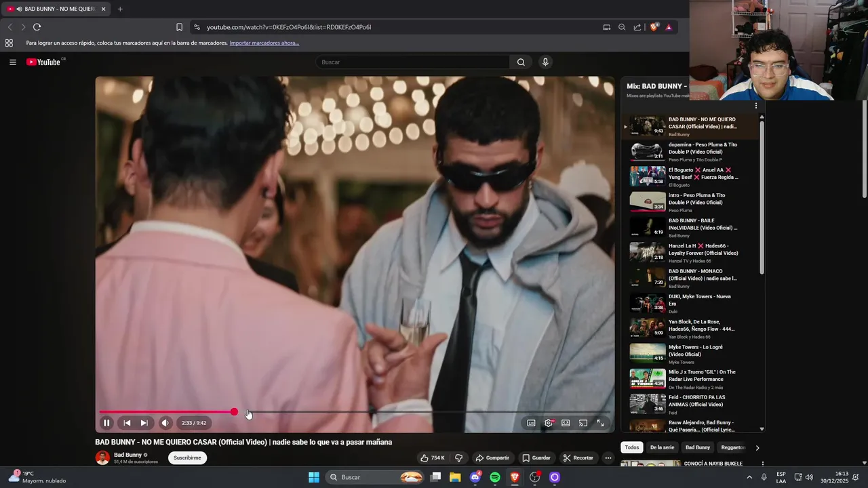Go to the previous video in playlist

pos(127,423)
